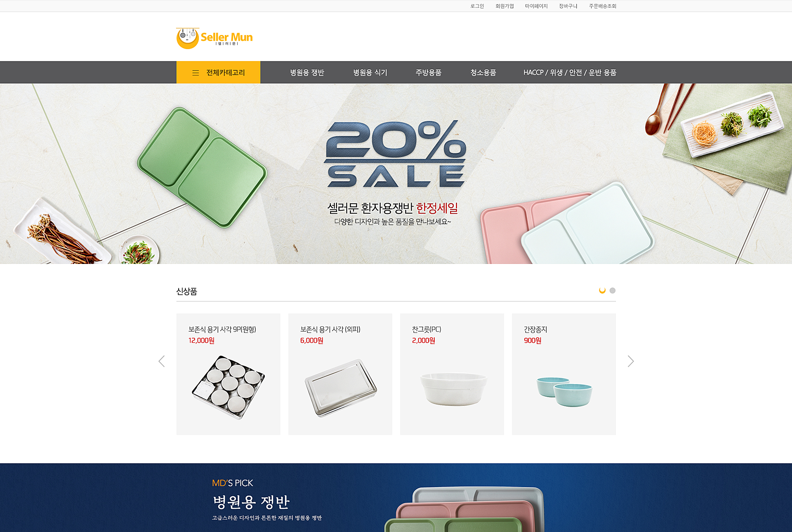This screenshot has height=532, width=792.
Task: Click the Seller Mun logo
Action: click(214, 38)
